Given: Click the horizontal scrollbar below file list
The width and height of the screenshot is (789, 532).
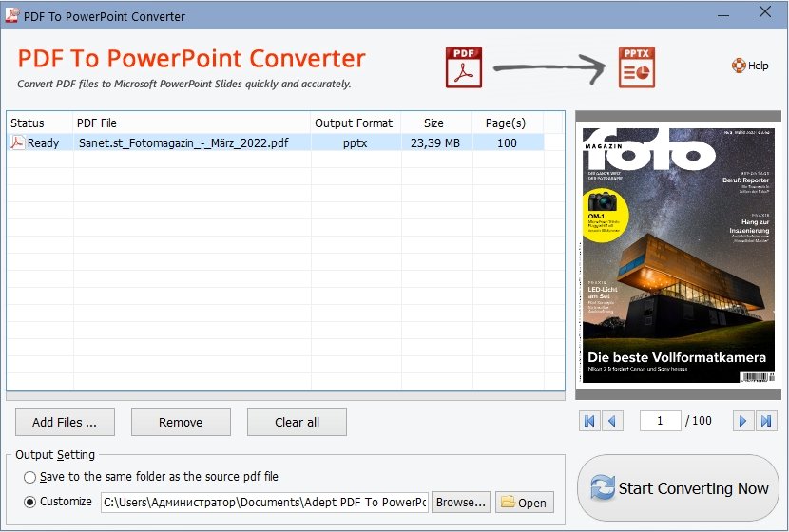Looking at the screenshot, I should [285, 397].
